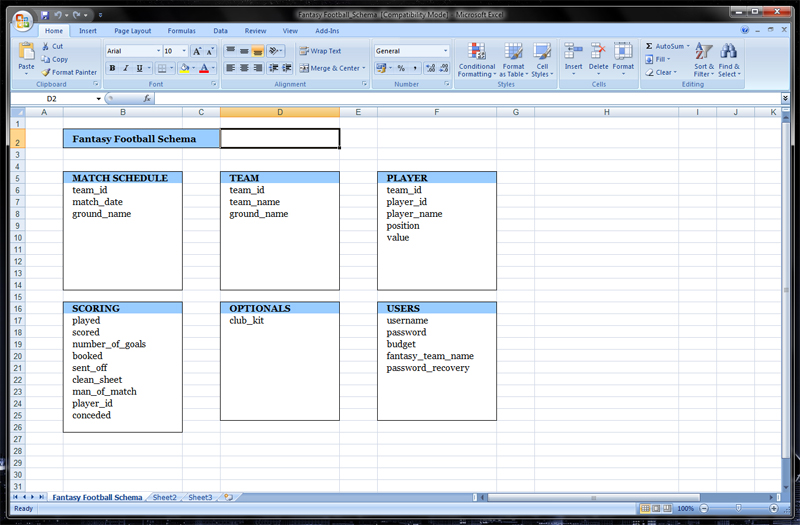The height and width of the screenshot is (525, 800).
Task: Center text horizontally in the cell
Action: [x=244, y=68]
